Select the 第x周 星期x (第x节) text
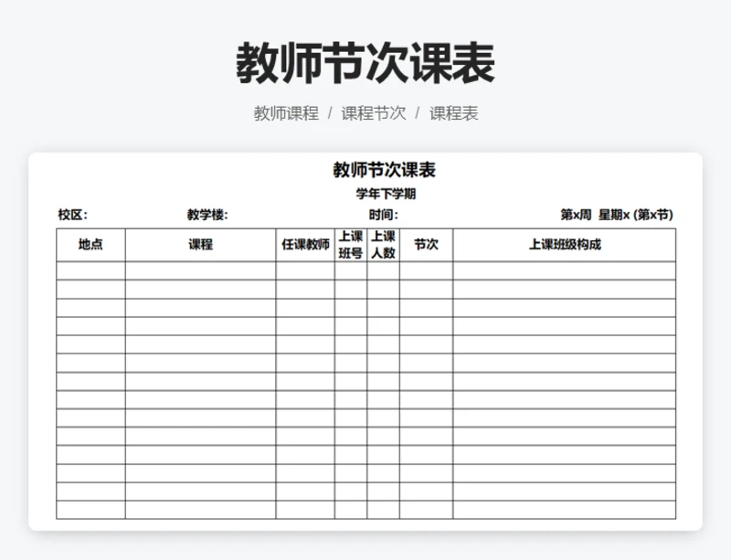This screenshot has height=560, width=731. coord(618,214)
